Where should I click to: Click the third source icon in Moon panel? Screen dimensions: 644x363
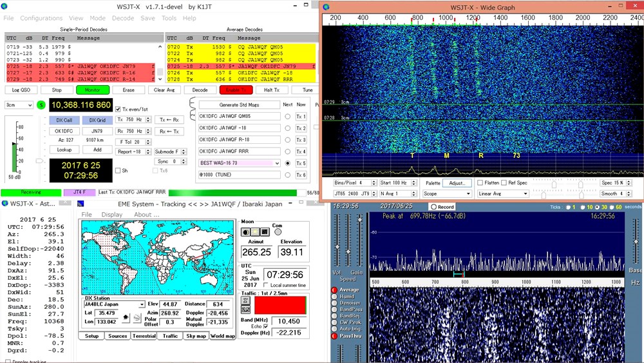click(265, 232)
